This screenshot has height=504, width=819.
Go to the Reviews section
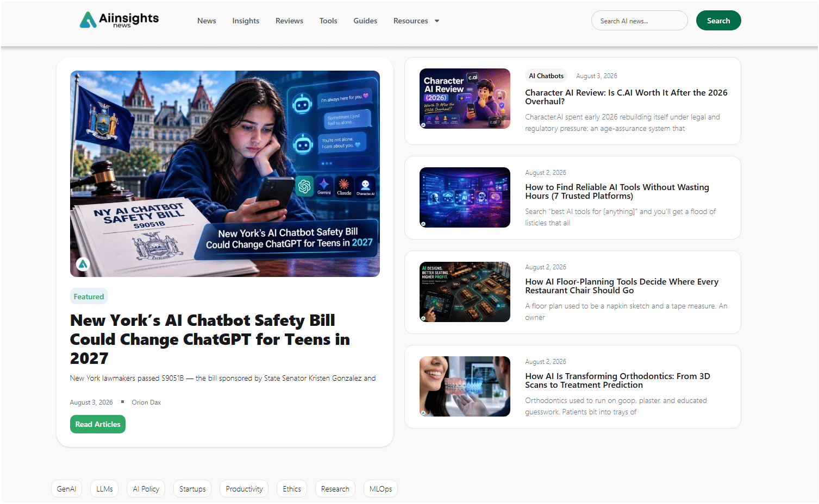pos(289,21)
